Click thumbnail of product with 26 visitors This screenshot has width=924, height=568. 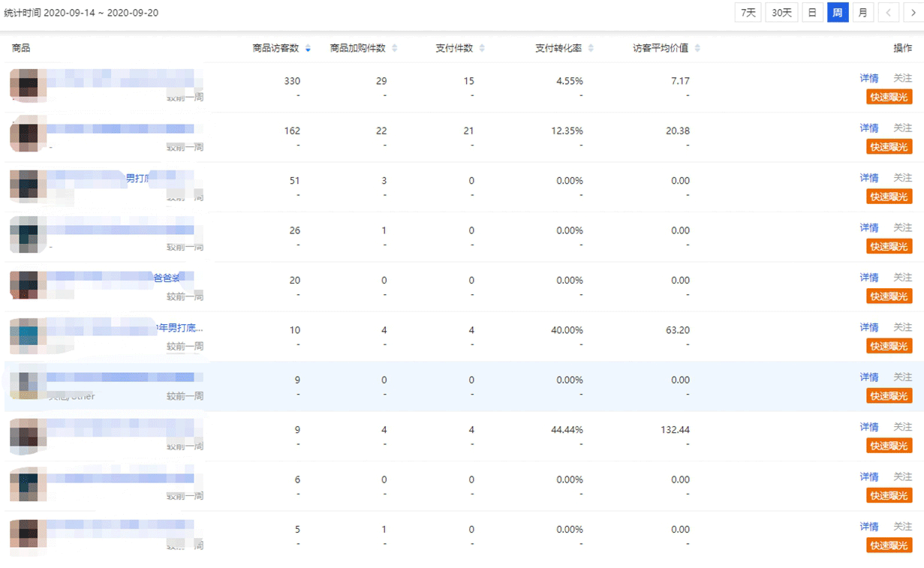(29, 234)
